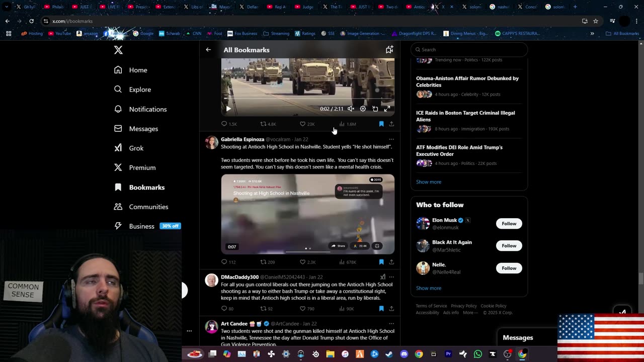Screen dimensions: 644x362
Task: Repost the post with 4.8K reposts
Action: point(268,124)
